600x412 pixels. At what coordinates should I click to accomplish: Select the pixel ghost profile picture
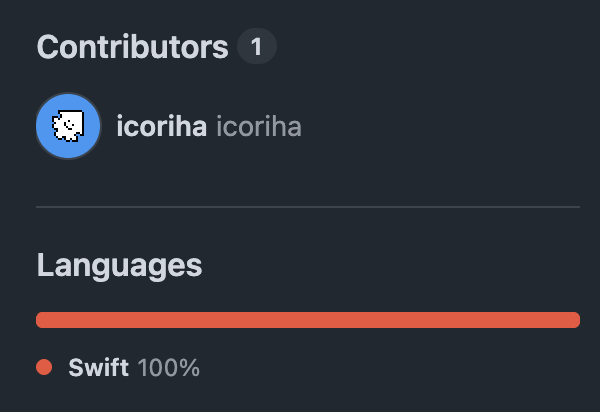pos(68,126)
